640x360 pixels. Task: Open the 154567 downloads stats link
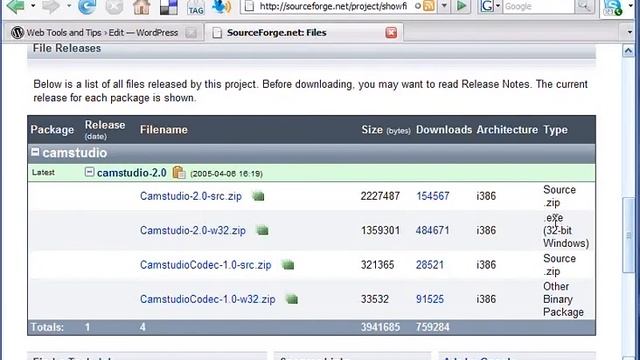coord(433,196)
